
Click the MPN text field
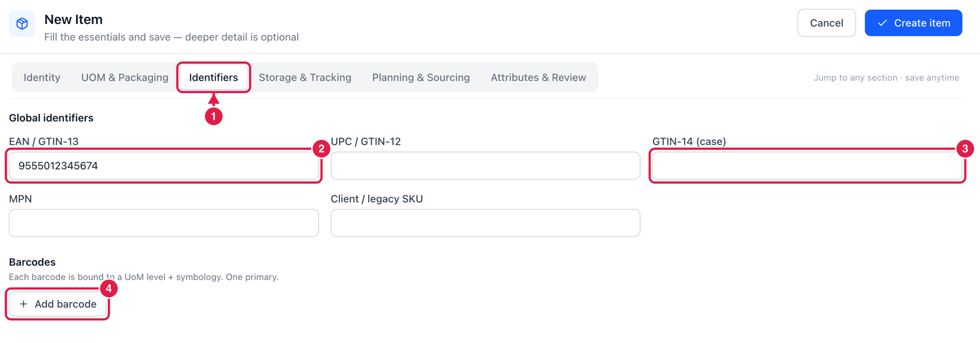click(x=164, y=223)
